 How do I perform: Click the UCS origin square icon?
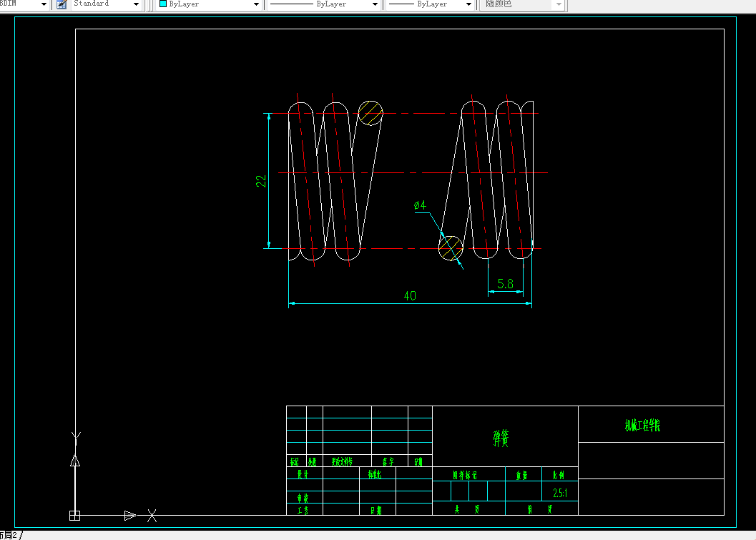(x=74, y=516)
